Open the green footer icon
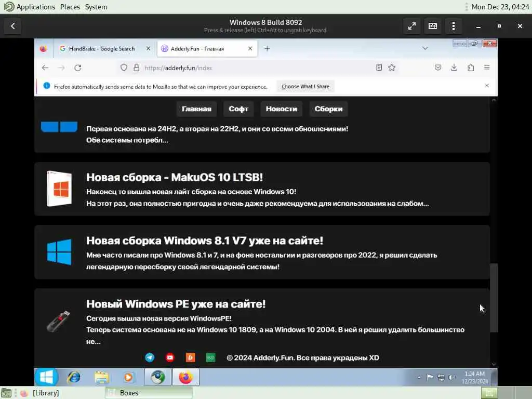The height and width of the screenshot is (399, 532). click(211, 357)
